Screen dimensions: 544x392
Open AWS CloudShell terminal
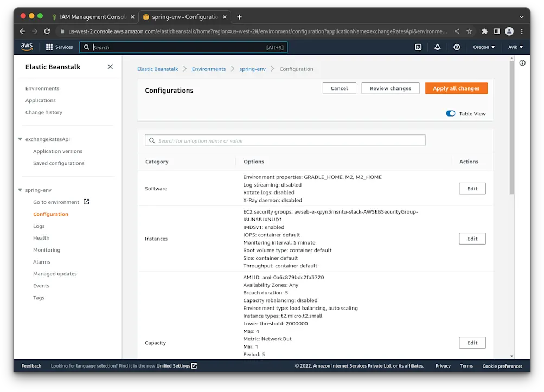point(418,47)
